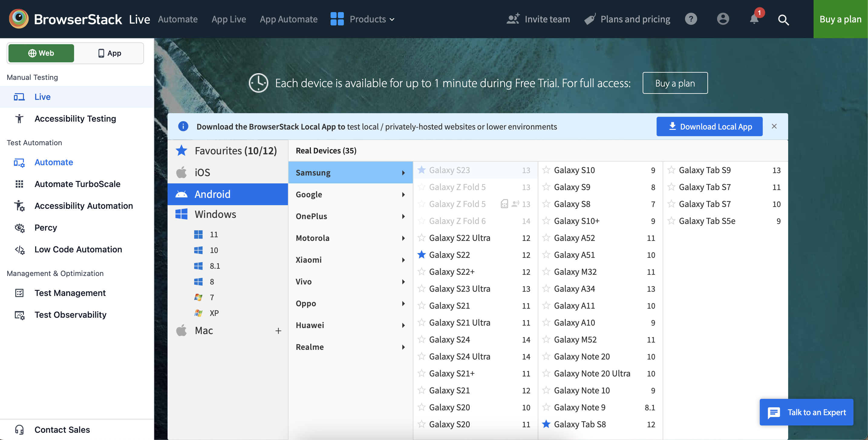Launch Galaxy M32 Android 11

(600, 272)
